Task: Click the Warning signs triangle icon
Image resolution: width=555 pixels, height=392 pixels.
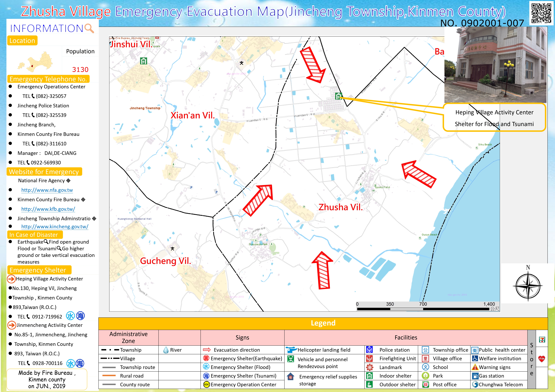Action: pyautogui.click(x=475, y=367)
